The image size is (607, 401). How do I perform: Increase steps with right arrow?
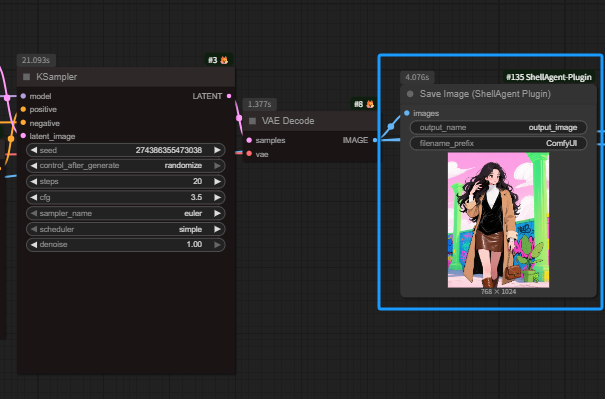click(x=218, y=182)
